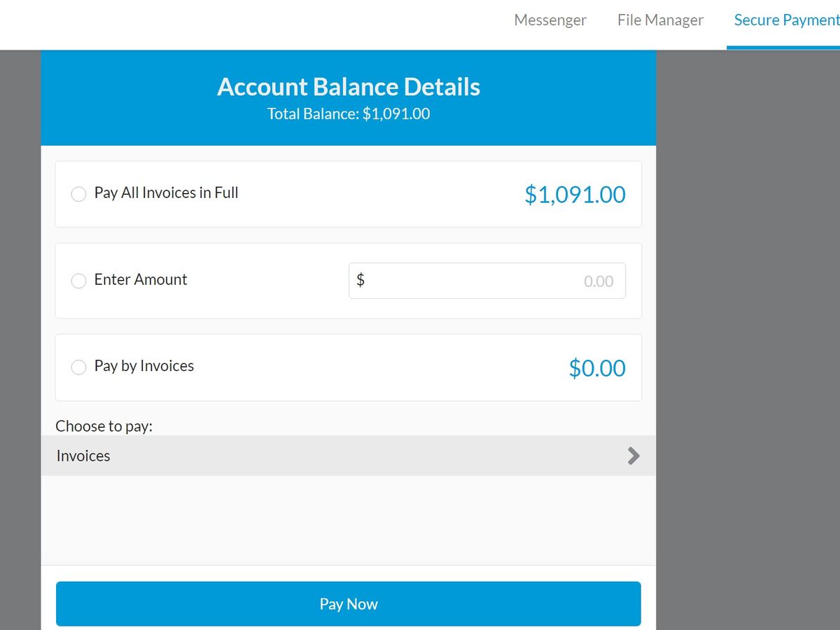Switch to the File Manager tab
Viewport: 840px width, 630px height.
point(660,20)
